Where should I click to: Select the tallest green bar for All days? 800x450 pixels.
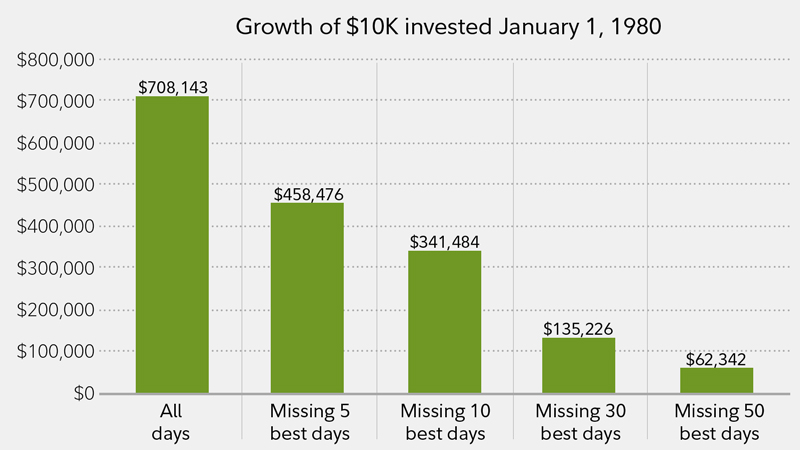point(172,245)
